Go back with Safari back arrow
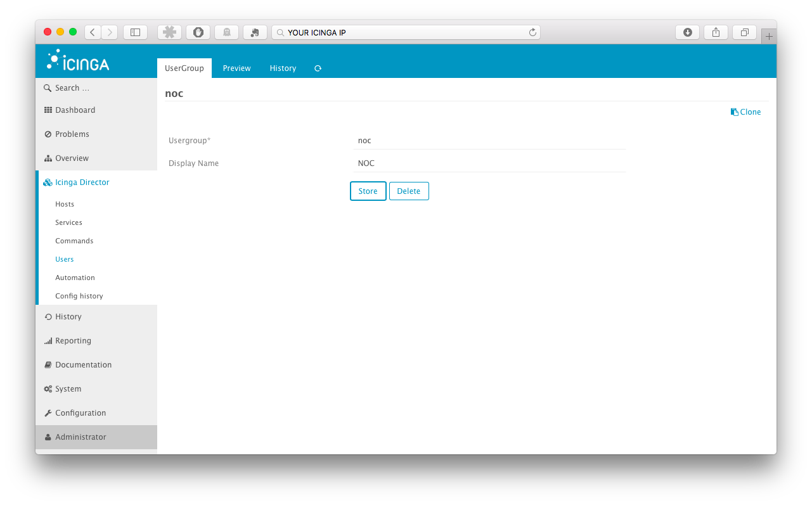 click(x=93, y=32)
